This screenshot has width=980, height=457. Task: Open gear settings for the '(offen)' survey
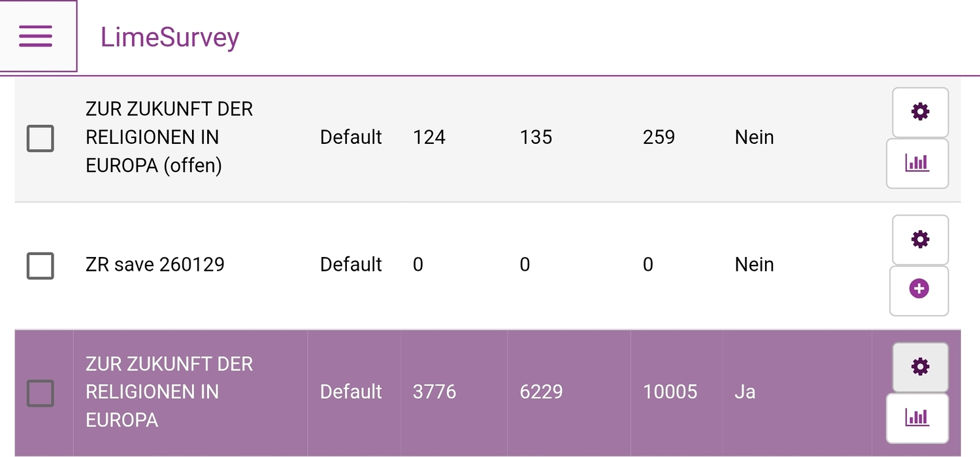coord(920,112)
